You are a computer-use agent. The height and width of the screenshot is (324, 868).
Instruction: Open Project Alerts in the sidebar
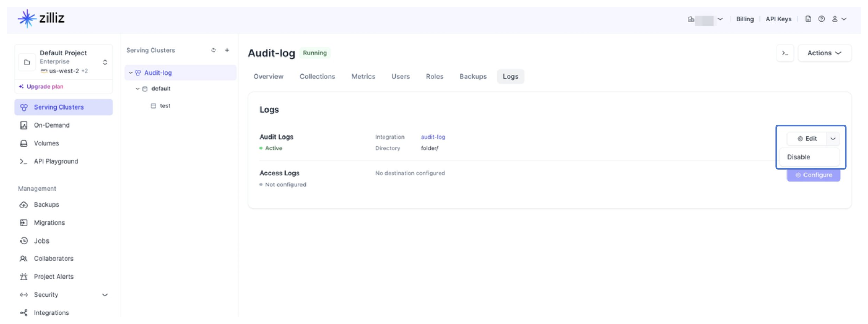point(53,277)
